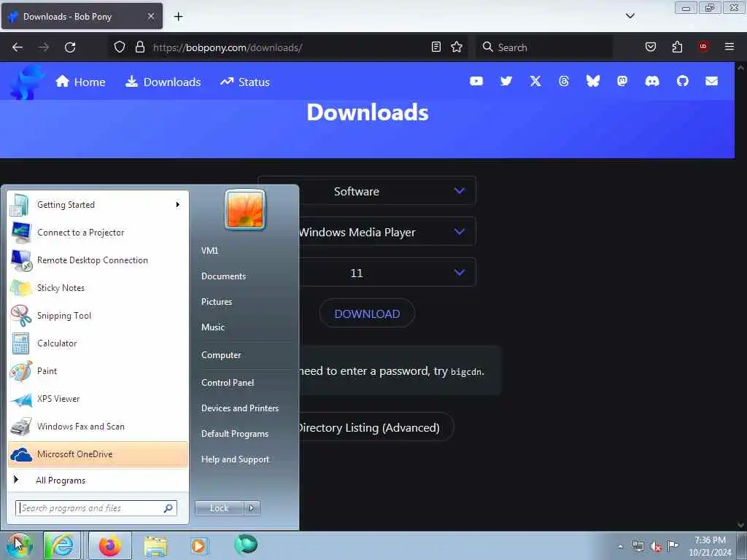Launch Sticky Notes
Screen dimensions: 747x560
click(x=98, y=287)
